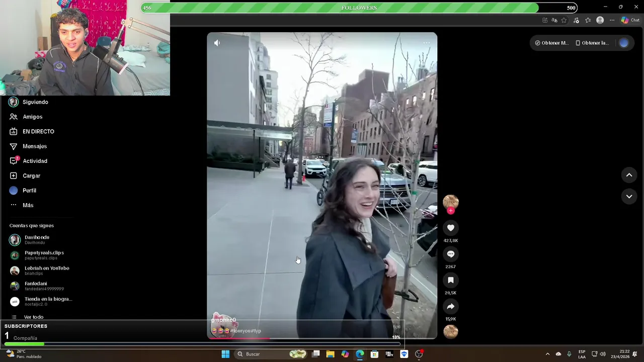Go to next video with down chevron
Screen dimensions: 644x362
(629, 196)
